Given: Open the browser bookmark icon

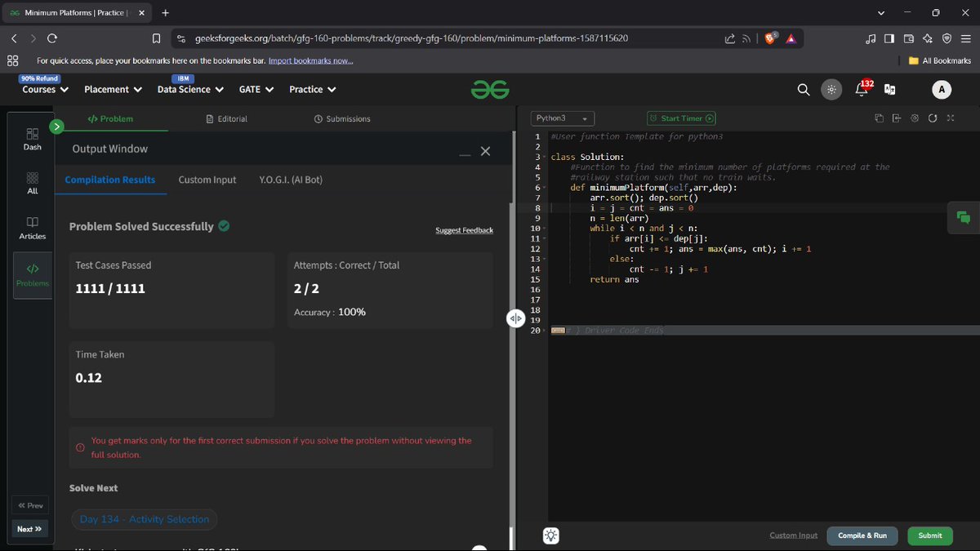Looking at the screenshot, I should point(156,38).
